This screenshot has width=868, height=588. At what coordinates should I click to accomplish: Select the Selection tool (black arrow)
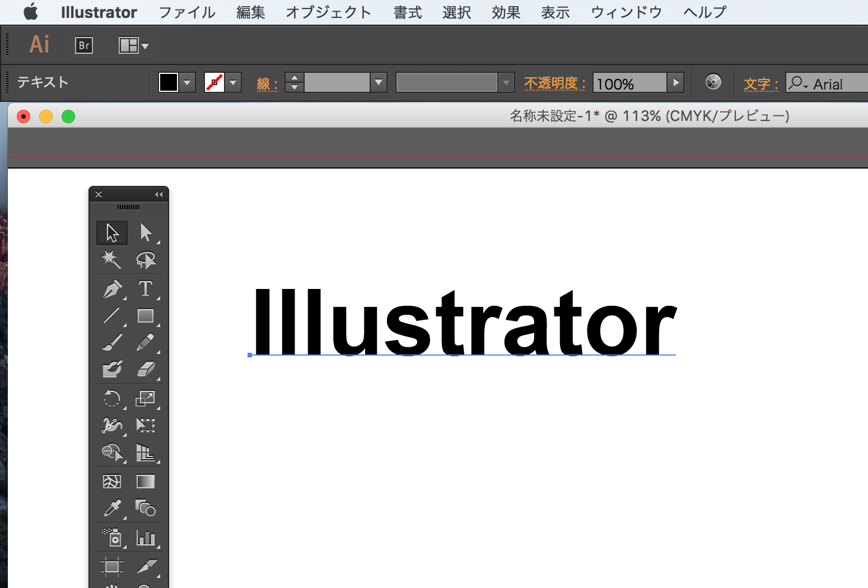(112, 232)
